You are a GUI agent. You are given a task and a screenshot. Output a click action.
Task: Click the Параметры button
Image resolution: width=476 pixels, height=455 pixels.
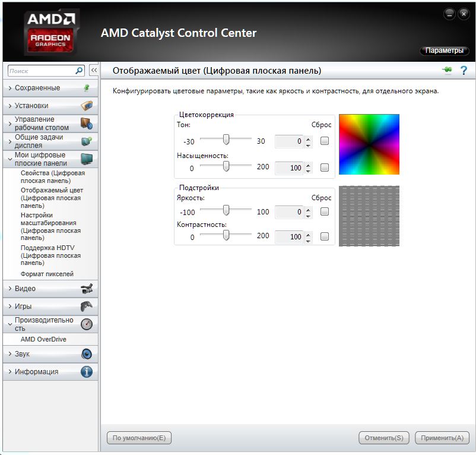[444, 50]
